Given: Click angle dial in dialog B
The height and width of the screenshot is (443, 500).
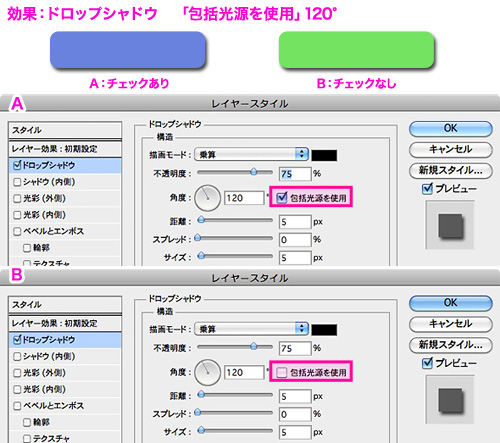Looking at the screenshot, I should (207, 373).
